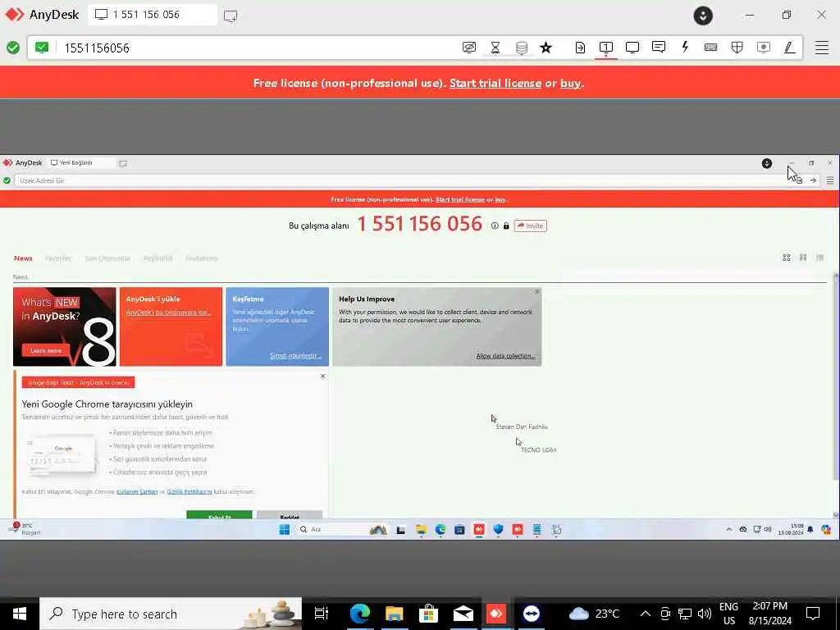Click remote connect arrow button
This screenshot has width=840, height=630.
point(813,180)
